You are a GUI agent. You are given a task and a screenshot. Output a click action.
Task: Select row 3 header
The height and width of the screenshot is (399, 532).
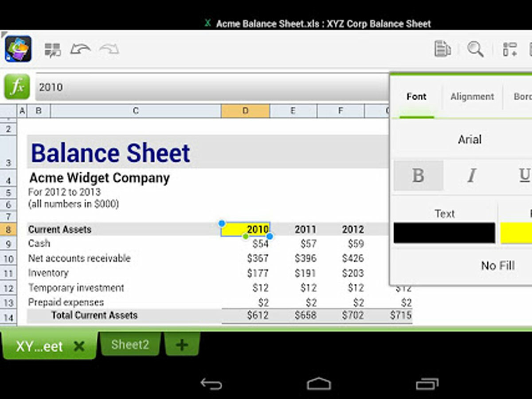click(8, 152)
